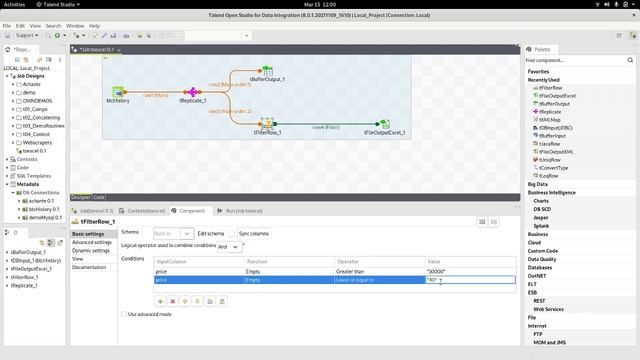640x360 pixels.
Task: Expand the SQL Templates tree node
Action: 7,176
